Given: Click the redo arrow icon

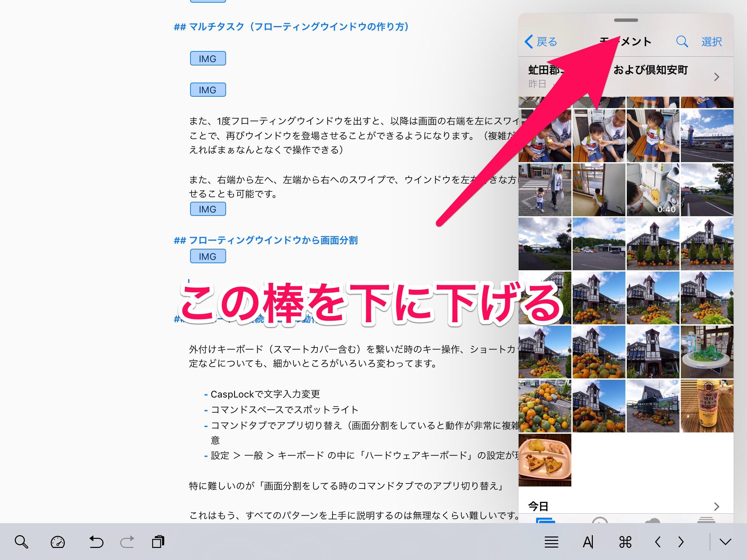Looking at the screenshot, I should [x=127, y=542].
